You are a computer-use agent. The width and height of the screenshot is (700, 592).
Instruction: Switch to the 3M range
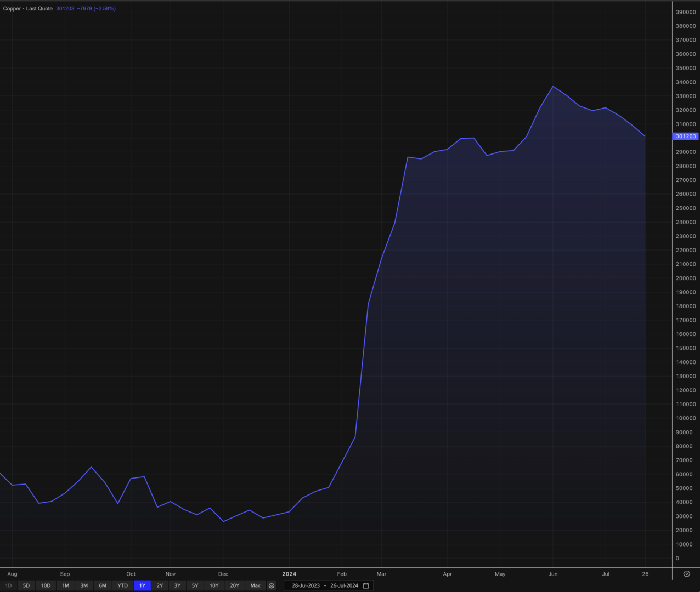pyautogui.click(x=84, y=585)
